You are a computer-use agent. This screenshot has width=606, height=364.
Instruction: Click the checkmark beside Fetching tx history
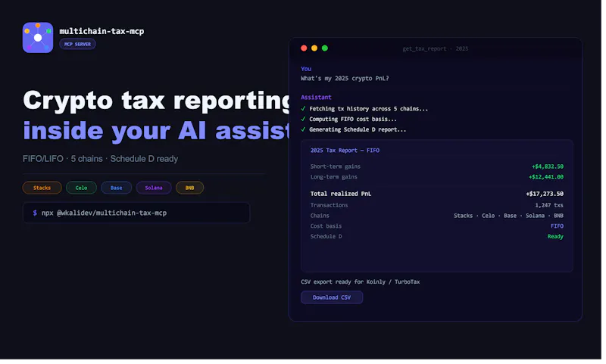[305, 109]
